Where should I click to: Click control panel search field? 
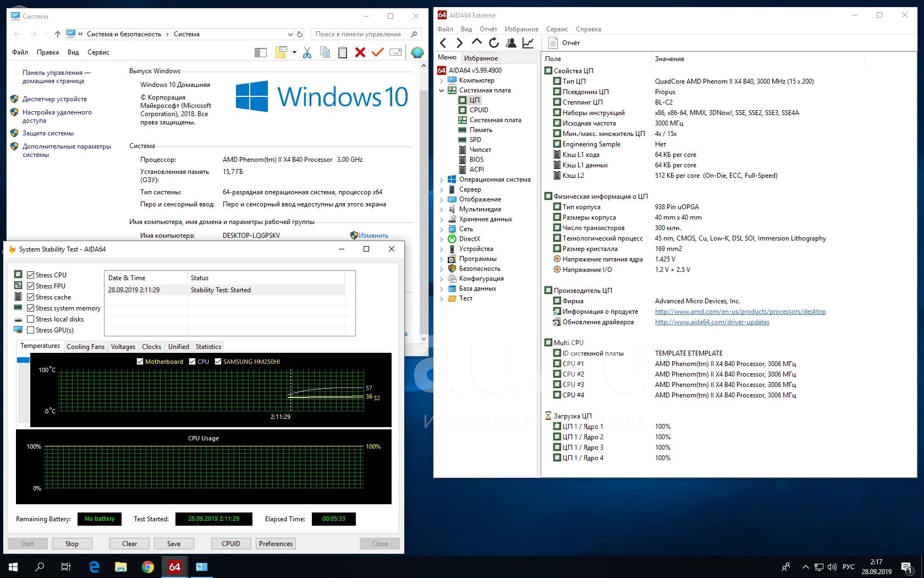point(366,34)
